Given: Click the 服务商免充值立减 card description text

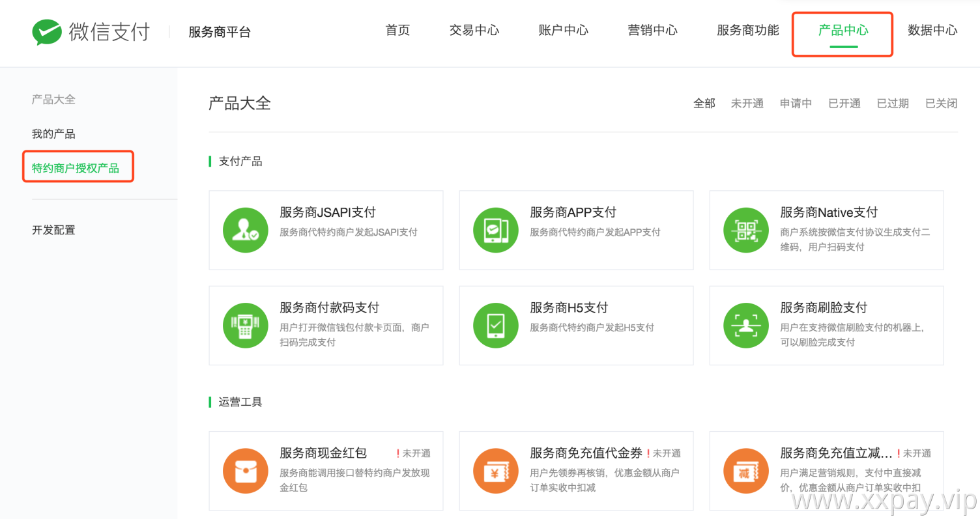Looking at the screenshot, I should 851,481.
